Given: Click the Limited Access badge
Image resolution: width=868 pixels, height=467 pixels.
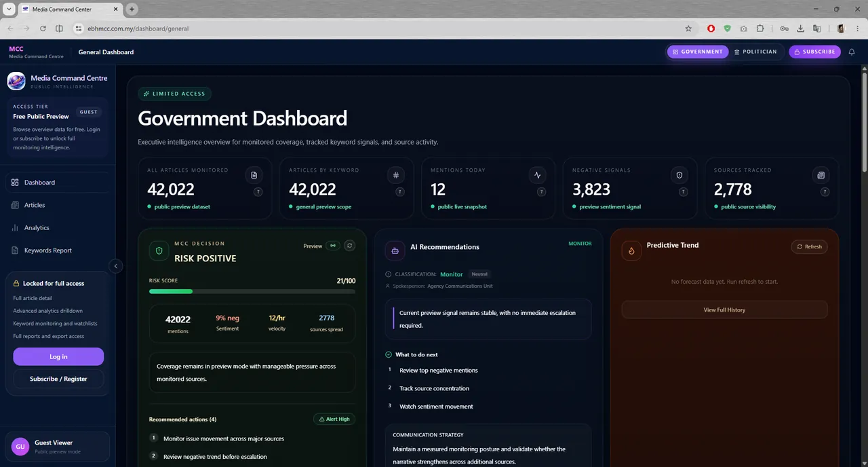Looking at the screenshot, I should (175, 94).
